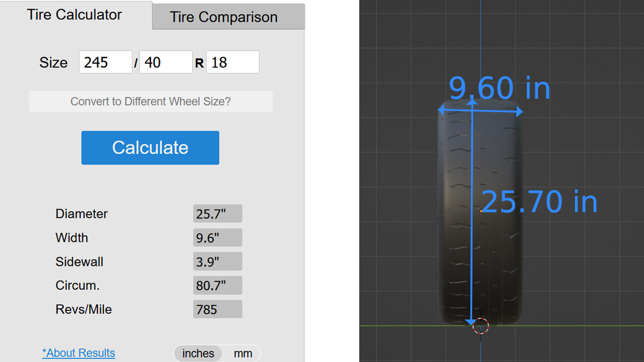Open the About Results link
The height and width of the screenshot is (362, 644).
click(x=78, y=353)
